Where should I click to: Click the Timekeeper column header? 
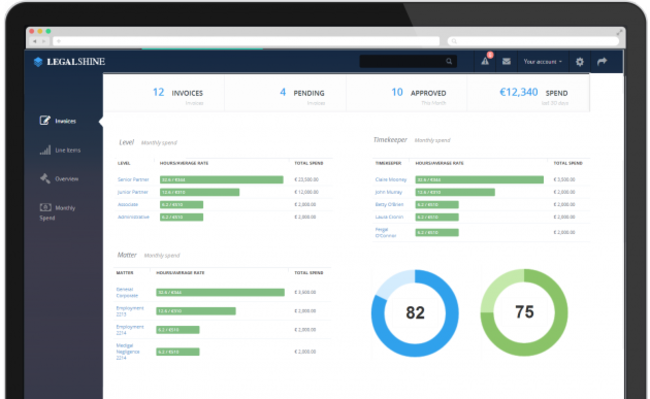[388, 163]
